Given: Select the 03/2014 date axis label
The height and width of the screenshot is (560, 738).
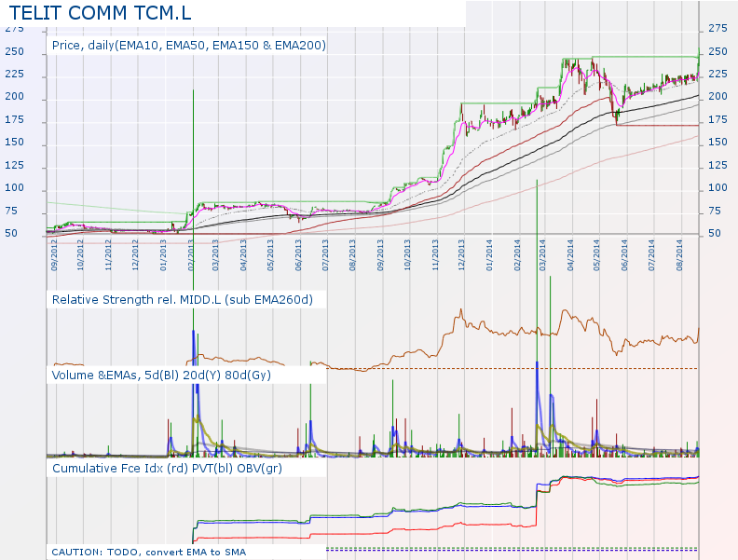Looking at the screenshot, I should click(543, 254).
